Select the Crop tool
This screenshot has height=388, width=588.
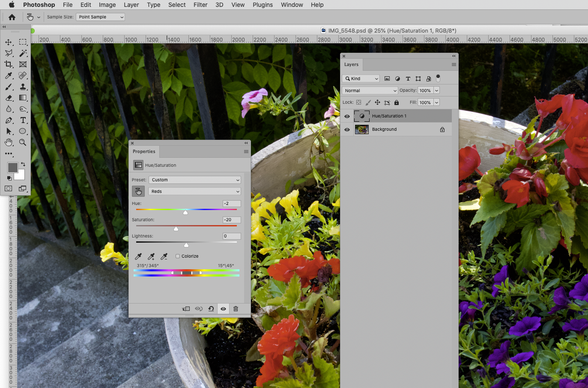click(9, 64)
